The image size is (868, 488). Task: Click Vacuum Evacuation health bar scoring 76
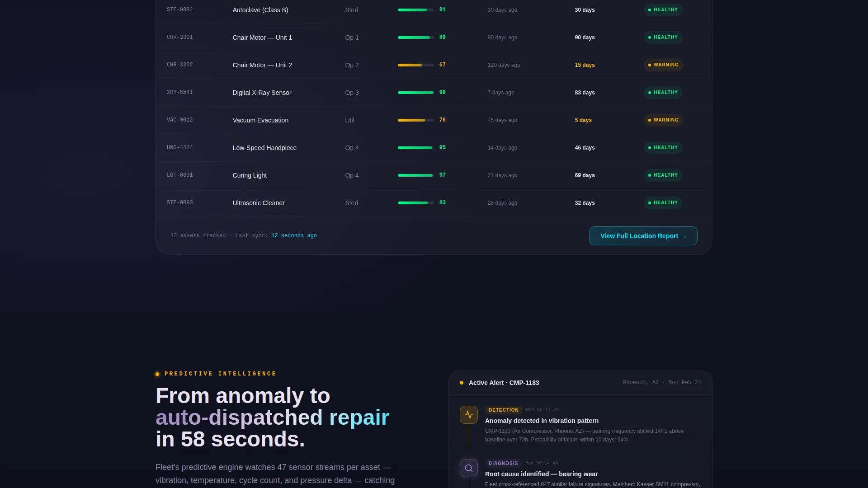416,120
